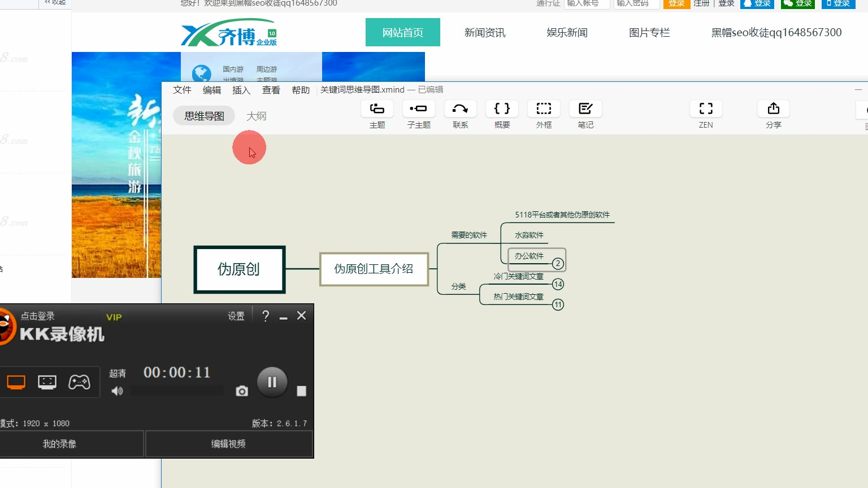Insert a new topic with 主题 icon
Viewport: 868px width, 488px height.
(377, 108)
